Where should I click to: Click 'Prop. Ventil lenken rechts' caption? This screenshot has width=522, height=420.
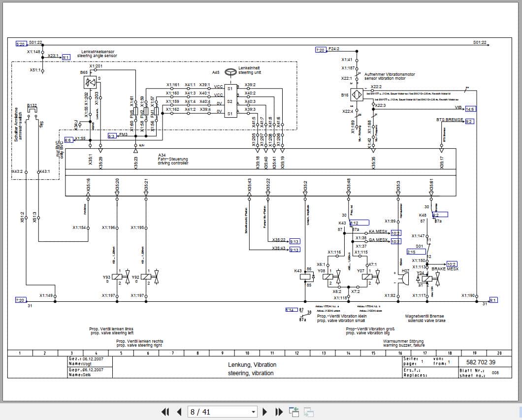click(x=139, y=341)
